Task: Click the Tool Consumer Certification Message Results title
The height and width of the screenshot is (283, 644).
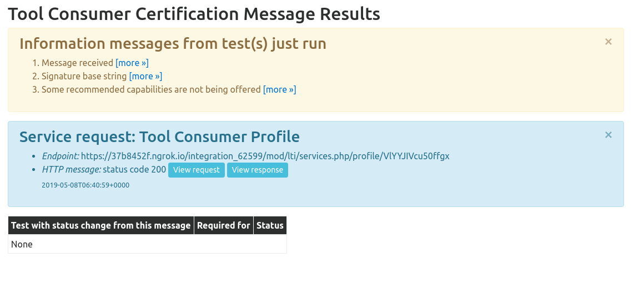Action: 194,14
